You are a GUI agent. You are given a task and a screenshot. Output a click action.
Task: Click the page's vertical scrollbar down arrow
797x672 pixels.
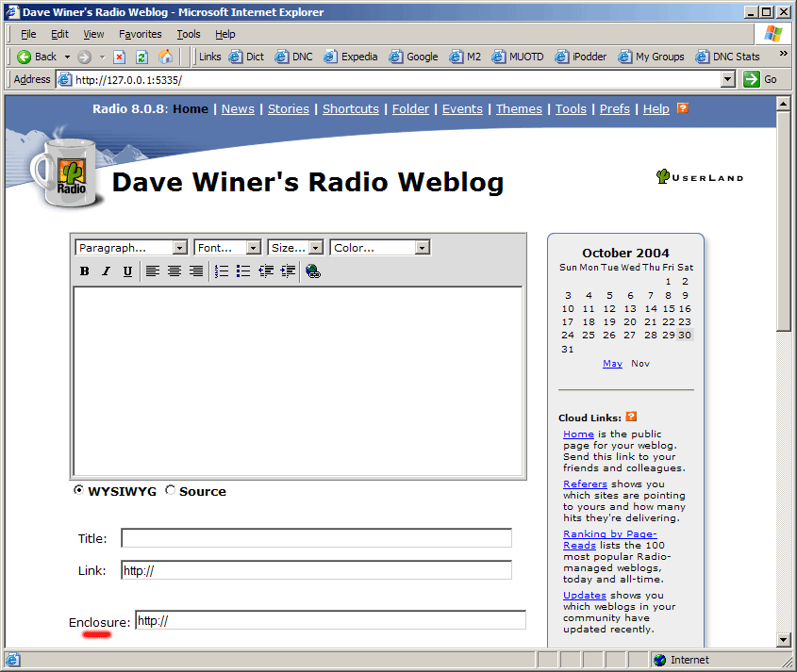(x=783, y=640)
